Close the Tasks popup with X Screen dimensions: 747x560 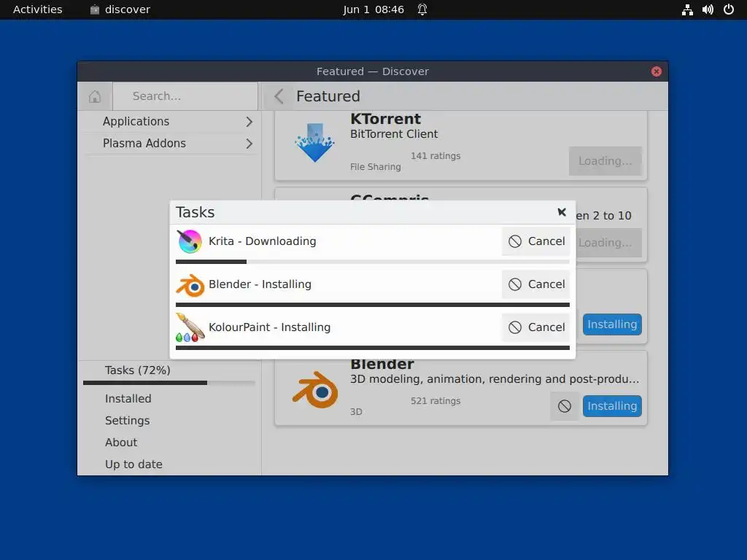(x=562, y=212)
